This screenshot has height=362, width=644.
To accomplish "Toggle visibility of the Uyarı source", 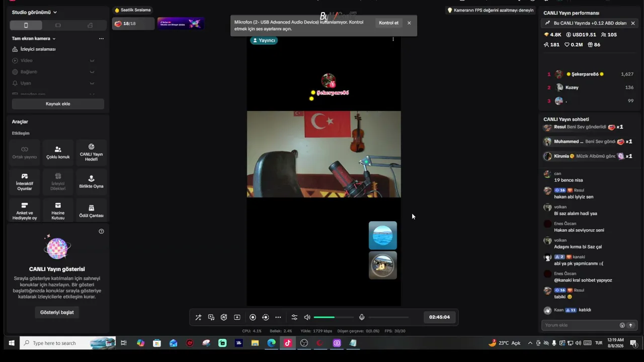I will tap(92, 83).
